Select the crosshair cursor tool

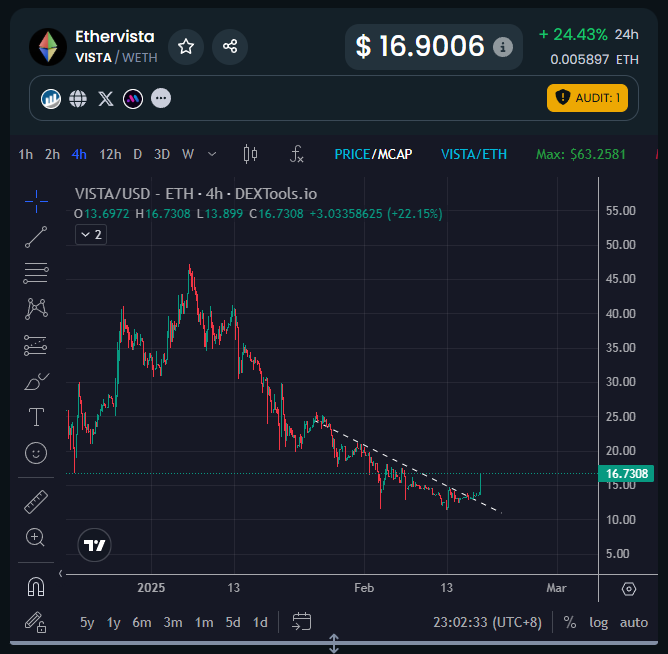tap(36, 202)
